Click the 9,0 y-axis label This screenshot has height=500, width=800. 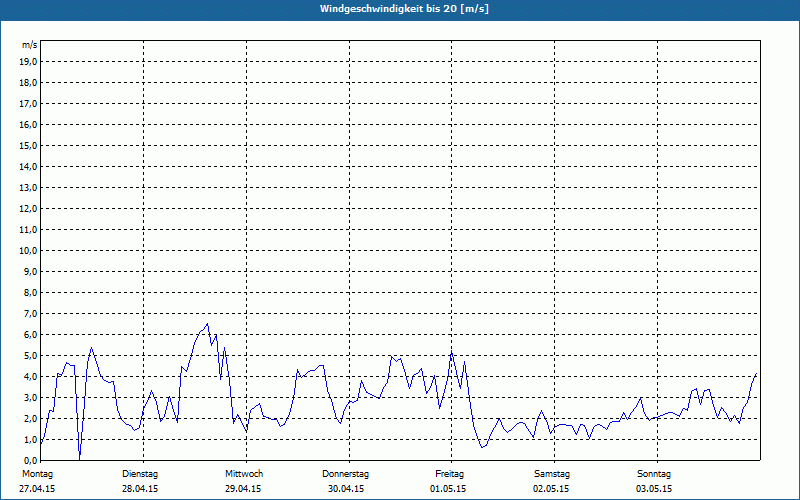click(x=31, y=271)
